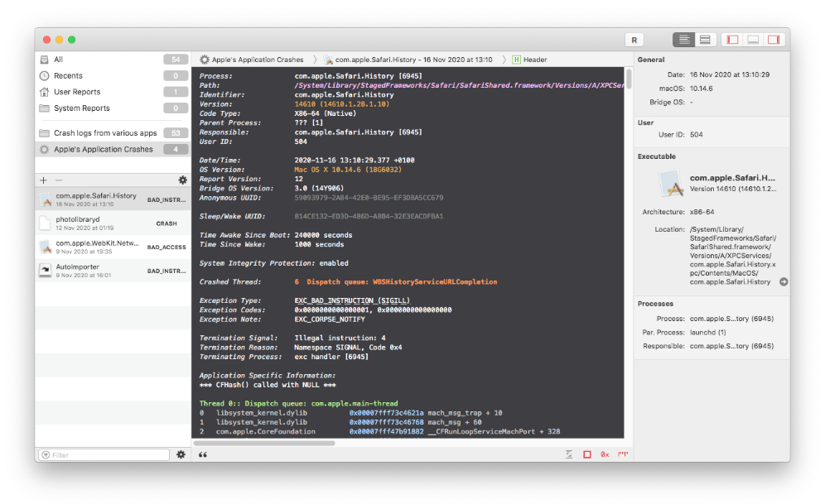Open System Reports folder

(x=113, y=108)
